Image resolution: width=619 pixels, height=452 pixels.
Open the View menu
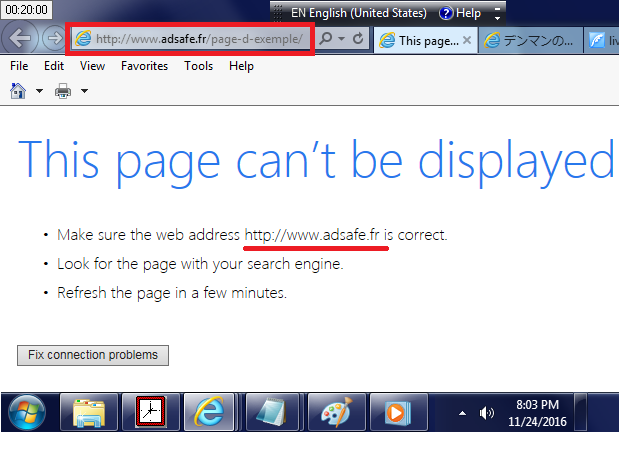92,66
